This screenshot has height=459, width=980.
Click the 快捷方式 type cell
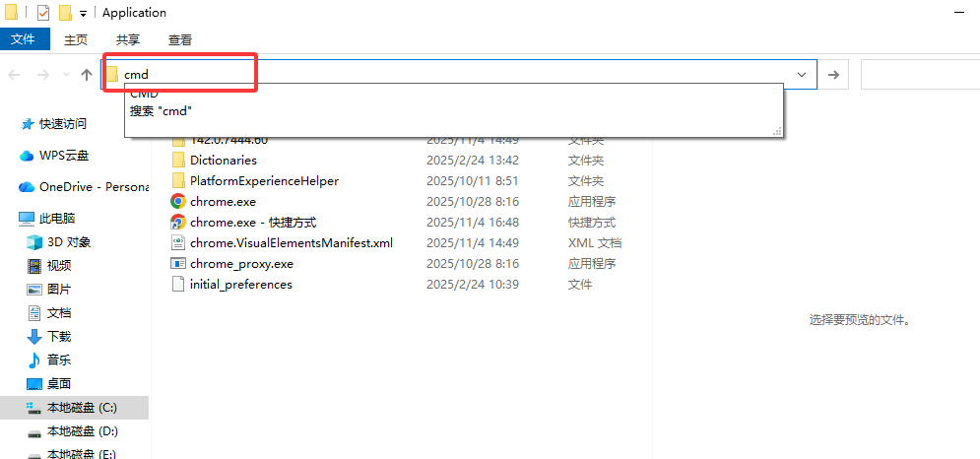coord(591,222)
